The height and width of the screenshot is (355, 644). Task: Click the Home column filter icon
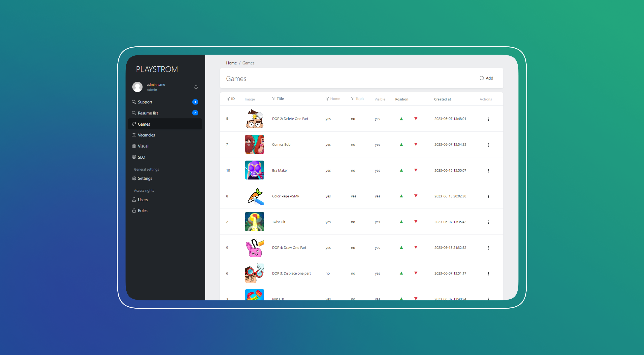tap(327, 99)
